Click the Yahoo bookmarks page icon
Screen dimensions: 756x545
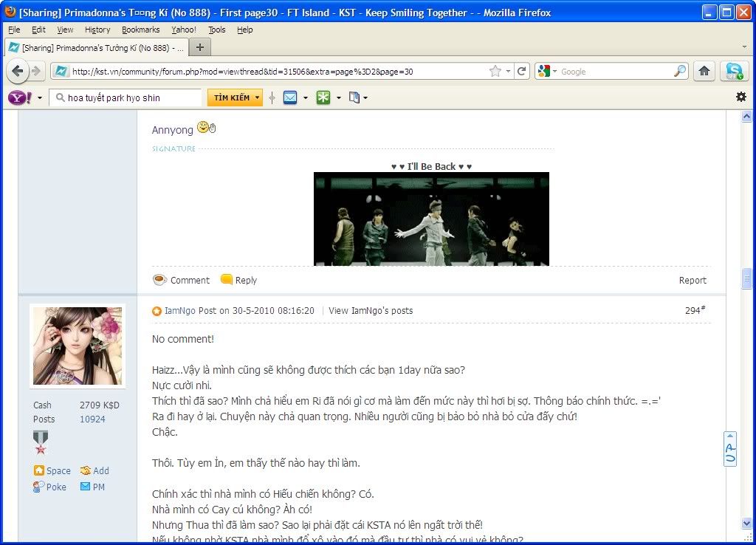[354, 97]
